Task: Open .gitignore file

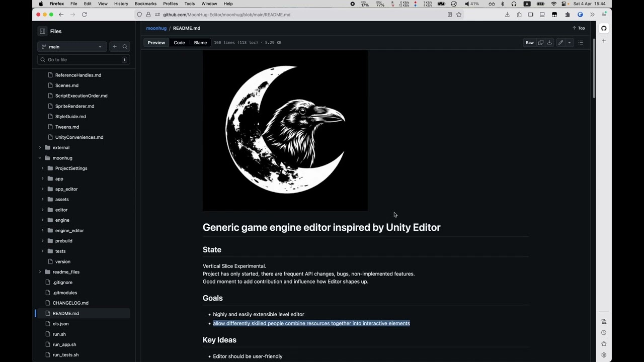Action: [x=62, y=283]
